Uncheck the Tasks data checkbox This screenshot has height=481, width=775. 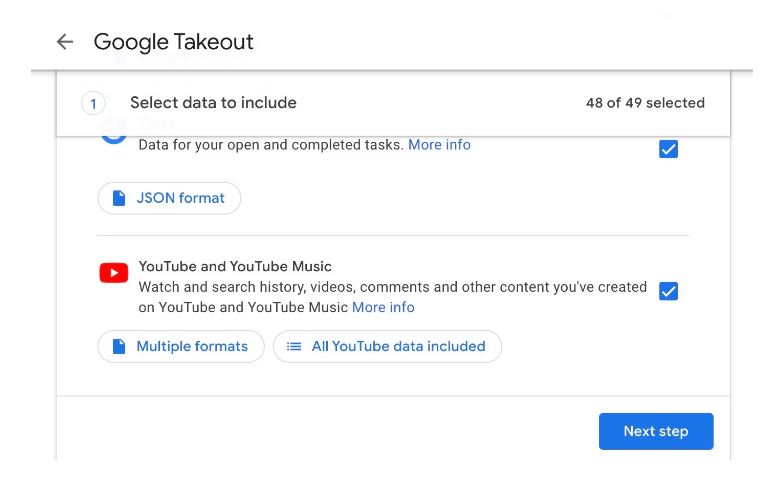click(x=668, y=150)
